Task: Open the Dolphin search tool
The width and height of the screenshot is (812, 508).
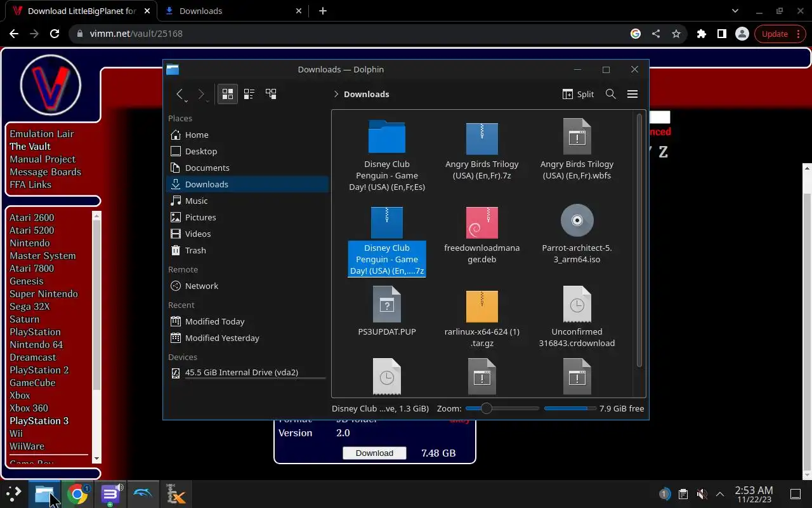Action: (x=610, y=94)
